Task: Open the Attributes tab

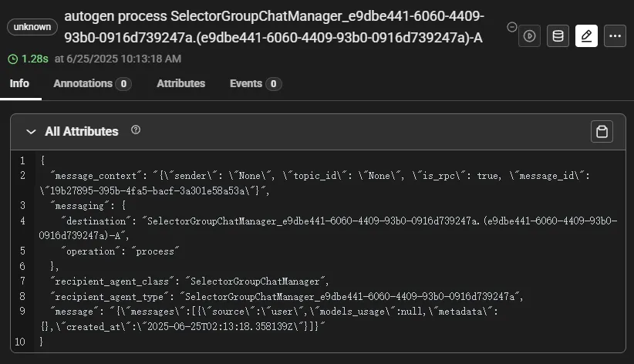Action: coord(180,84)
